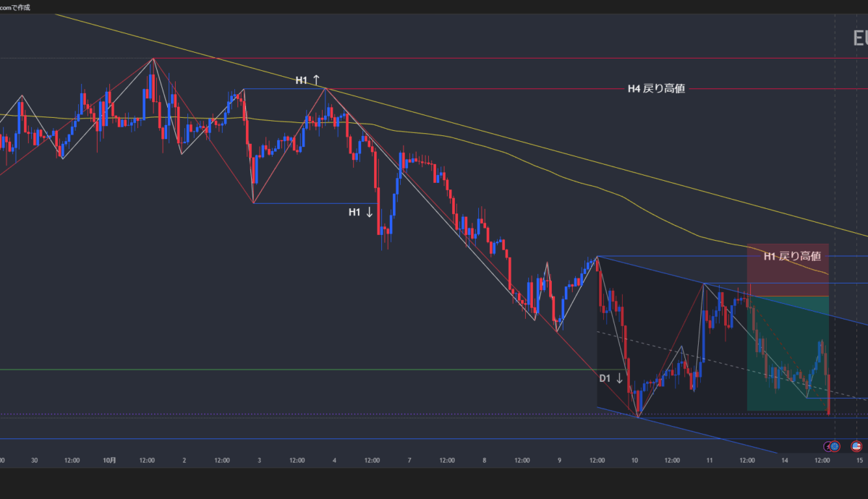
Task: Select the red stop-loss zone of short position
Action: [787, 275]
